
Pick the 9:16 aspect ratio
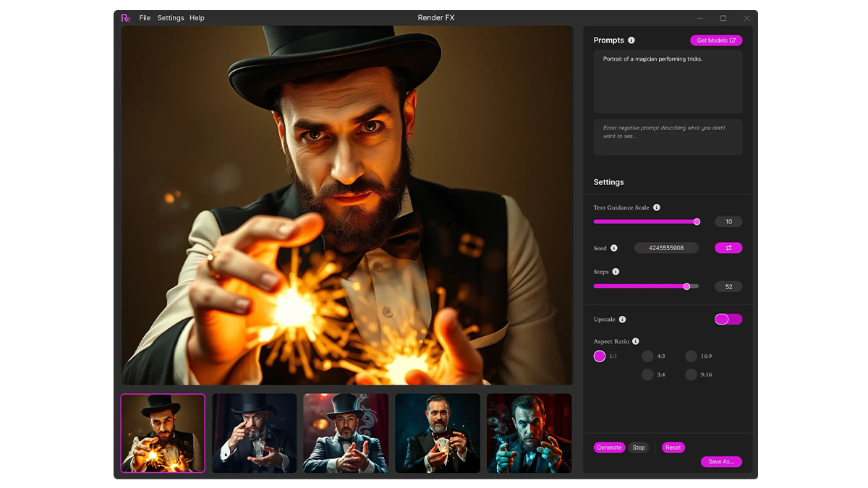pyautogui.click(x=691, y=374)
